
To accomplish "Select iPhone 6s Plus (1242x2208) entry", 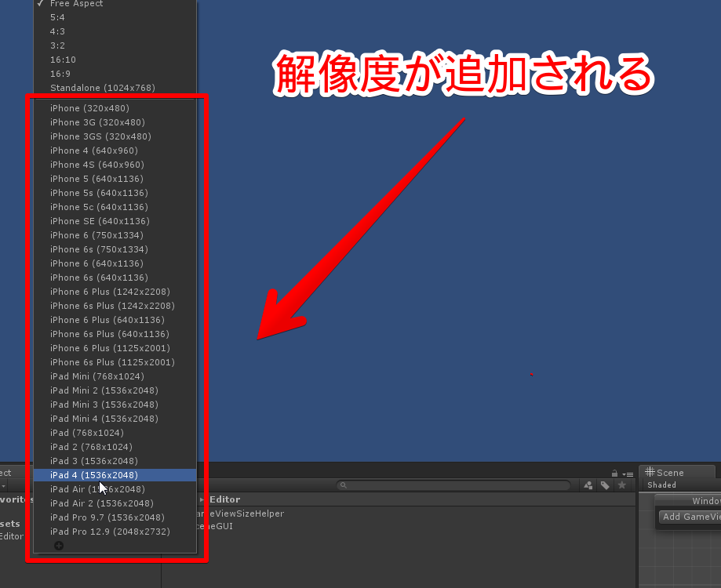I will pos(115,306).
